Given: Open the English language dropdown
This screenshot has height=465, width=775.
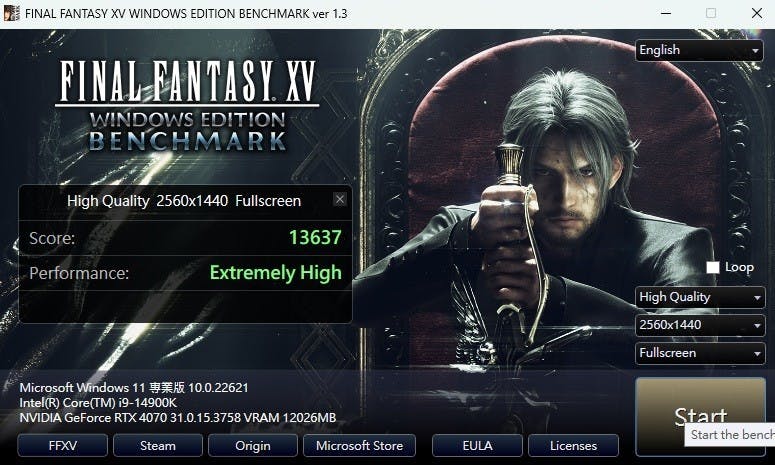Looking at the screenshot, I should pos(699,50).
